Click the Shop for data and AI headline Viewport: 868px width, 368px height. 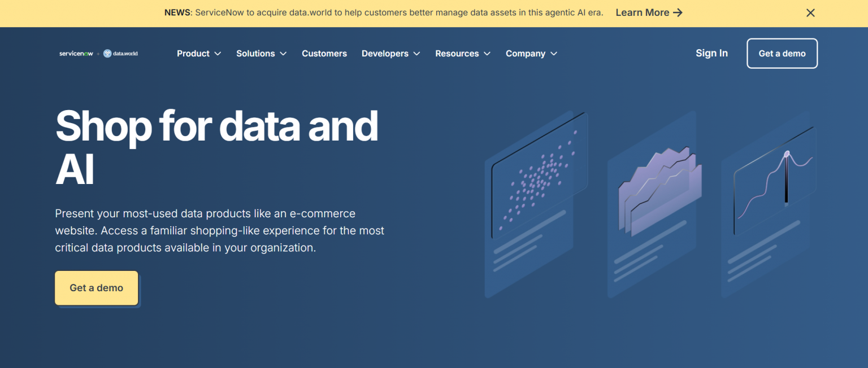pyautogui.click(x=216, y=146)
